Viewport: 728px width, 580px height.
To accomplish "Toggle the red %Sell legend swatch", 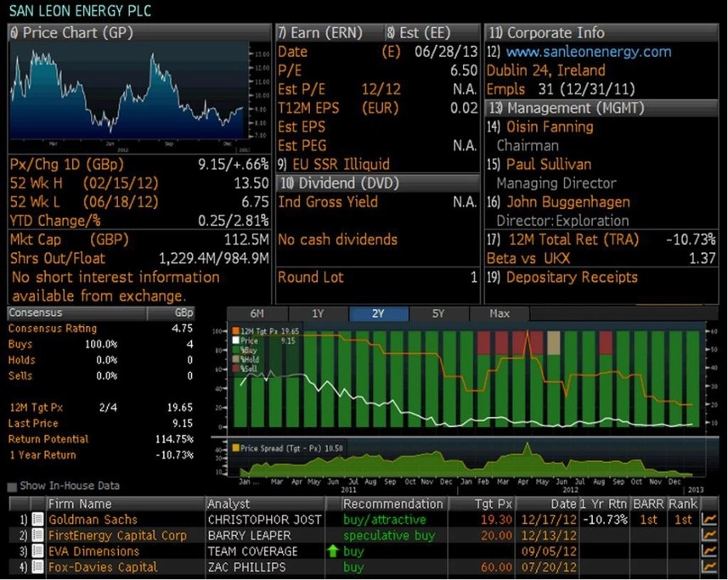I will (x=236, y=369).
